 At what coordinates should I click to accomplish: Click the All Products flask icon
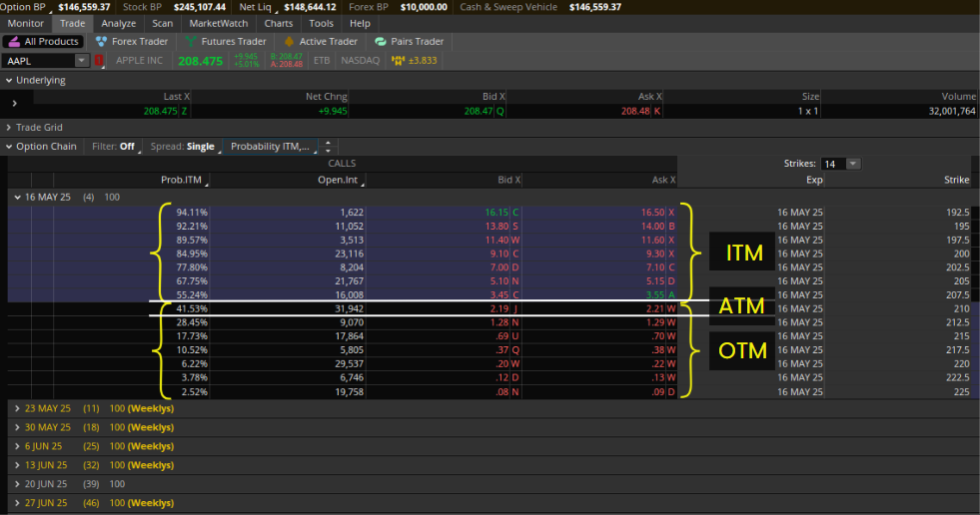click(x=14, y=41)
